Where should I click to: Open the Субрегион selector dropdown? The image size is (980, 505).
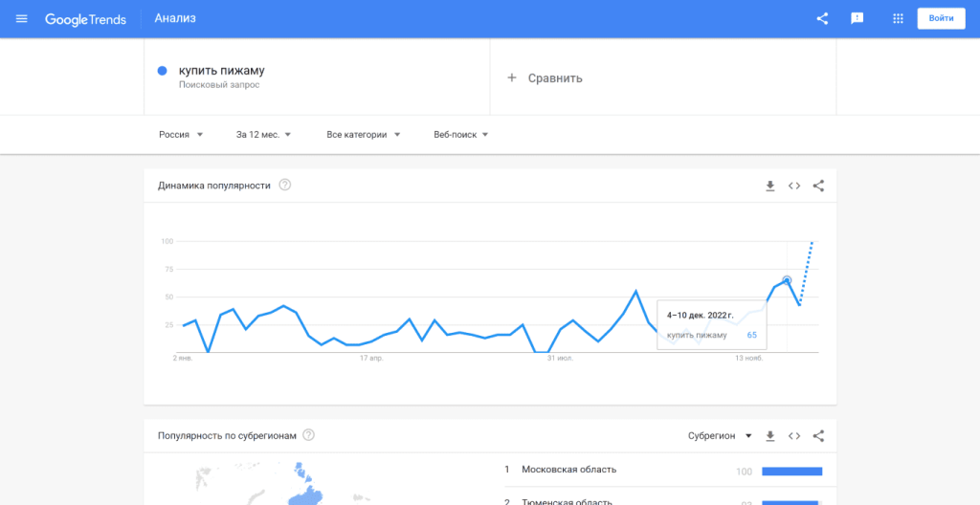coord(720,436)
